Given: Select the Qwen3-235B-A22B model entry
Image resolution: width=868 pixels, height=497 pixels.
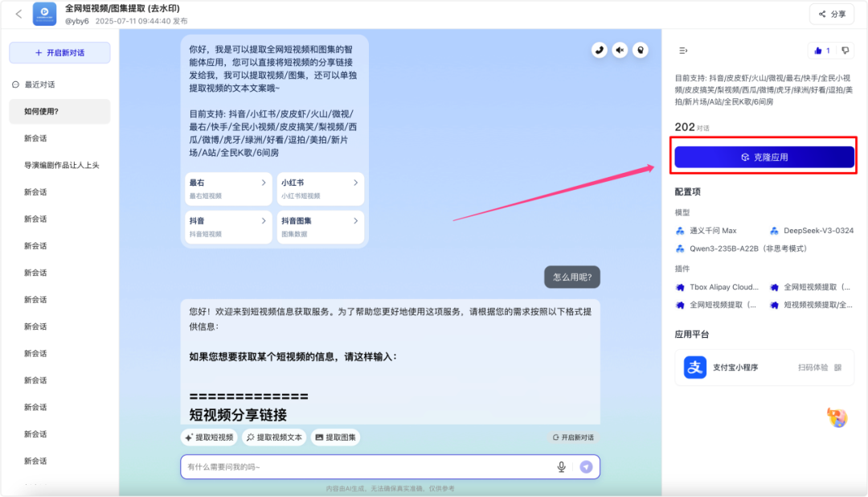Looking at the screenshot, I should tap(741, 249).
